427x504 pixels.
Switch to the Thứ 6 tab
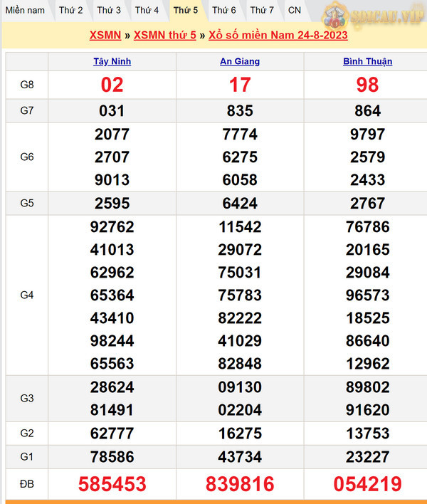pyautogui.click(x=223, y=10)
